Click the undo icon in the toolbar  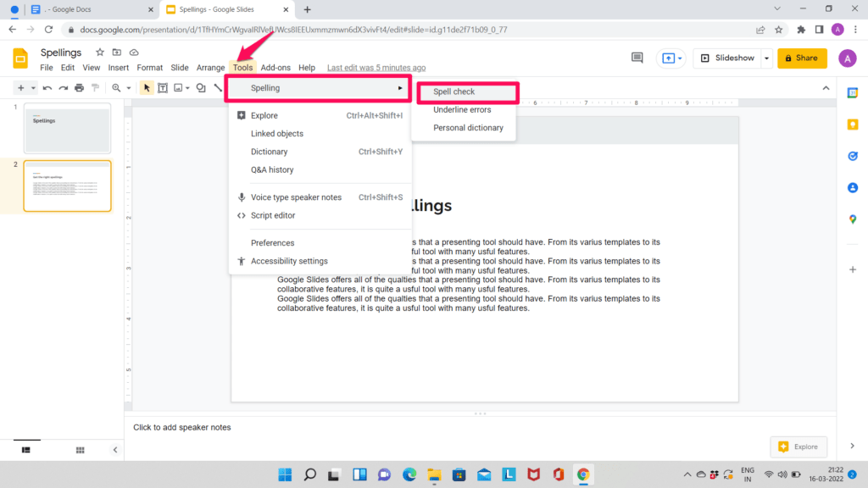(48, 87)
